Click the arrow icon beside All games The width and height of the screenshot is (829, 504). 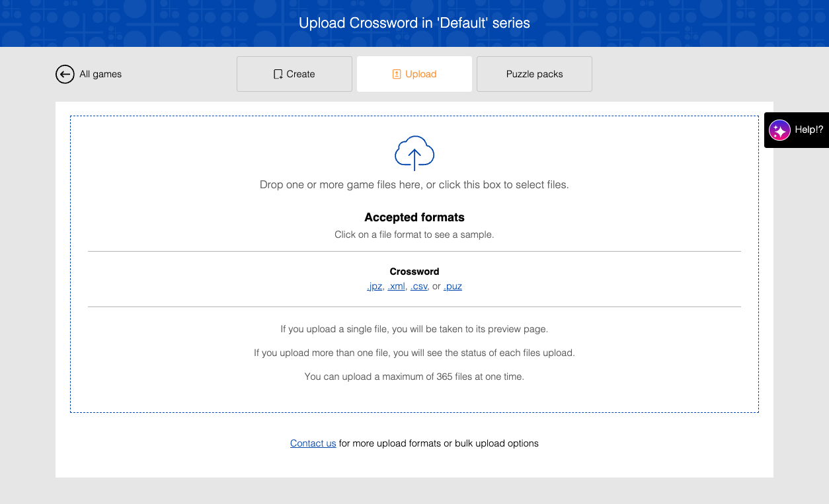[x=64, y=74]
